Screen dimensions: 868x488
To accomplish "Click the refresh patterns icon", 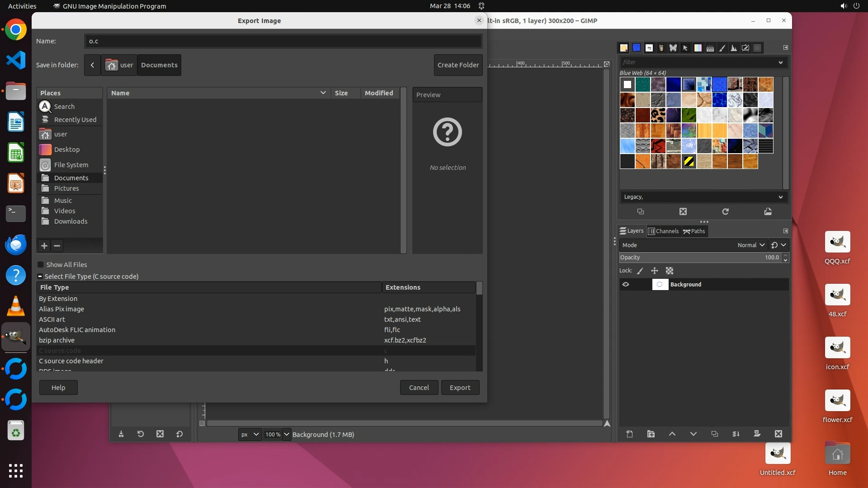I will pyautogui.click(x=725, y=211).
